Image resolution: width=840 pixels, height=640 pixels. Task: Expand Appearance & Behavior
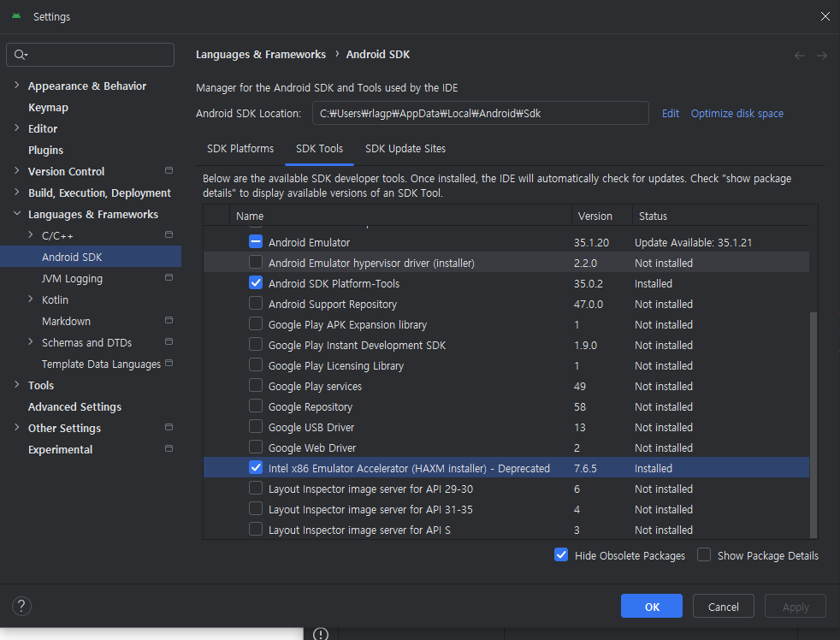click(16, 86)
